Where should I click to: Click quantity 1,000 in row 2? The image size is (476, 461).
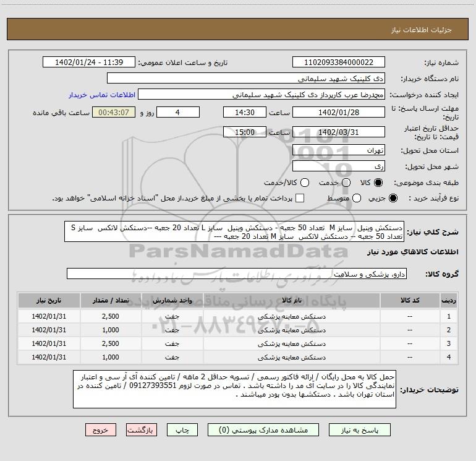(111, 330)
